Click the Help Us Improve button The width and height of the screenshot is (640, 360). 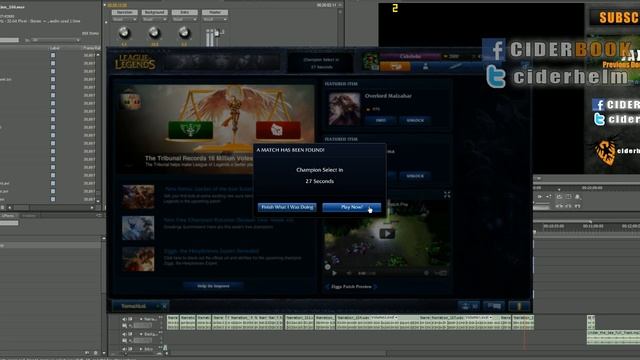pos(213,286)
